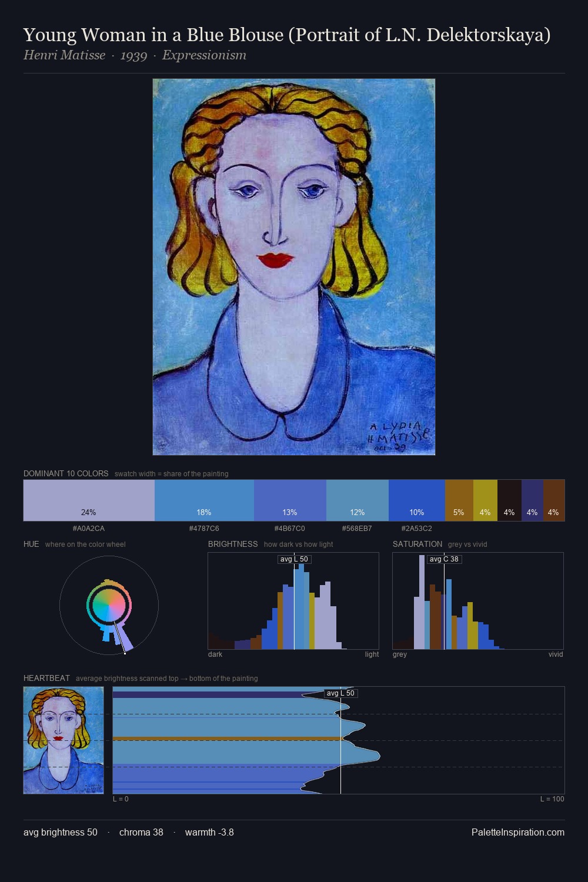
Task: Click the heartbeat brightness scan chart
Action: (339, 740)
